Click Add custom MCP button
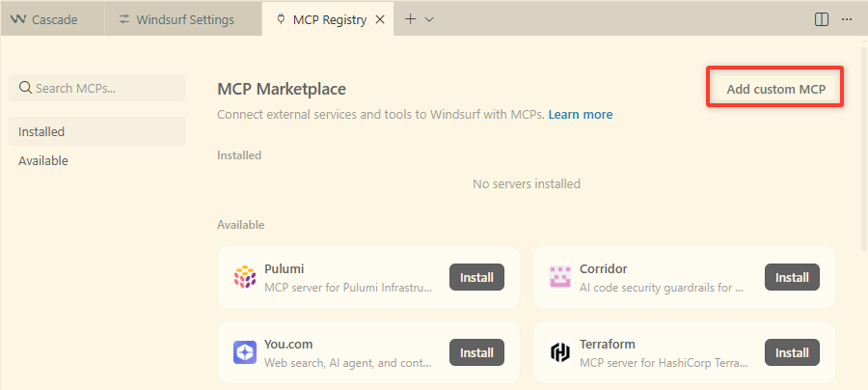This screenshot has height=390, width=868. (775, 89)
